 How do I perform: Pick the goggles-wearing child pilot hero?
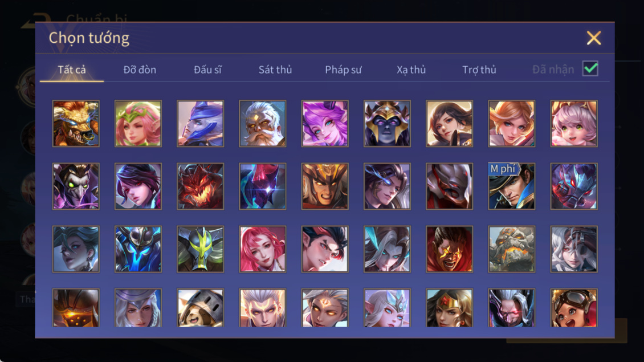(x=574, y=308)
